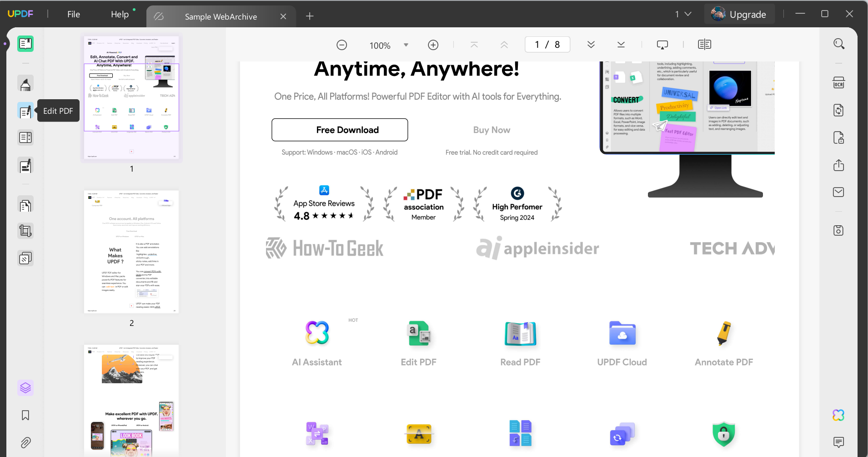Click the UPDF Cloud folder icon
This screenshot has width=868, height=457.
point(622,333)
